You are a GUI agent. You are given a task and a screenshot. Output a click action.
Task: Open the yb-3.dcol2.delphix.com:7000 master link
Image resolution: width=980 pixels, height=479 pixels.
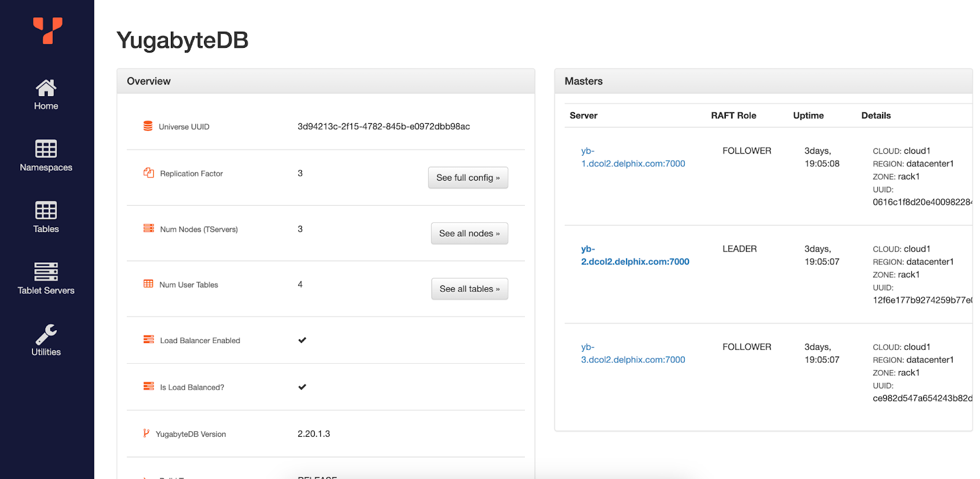coord(633,360)
